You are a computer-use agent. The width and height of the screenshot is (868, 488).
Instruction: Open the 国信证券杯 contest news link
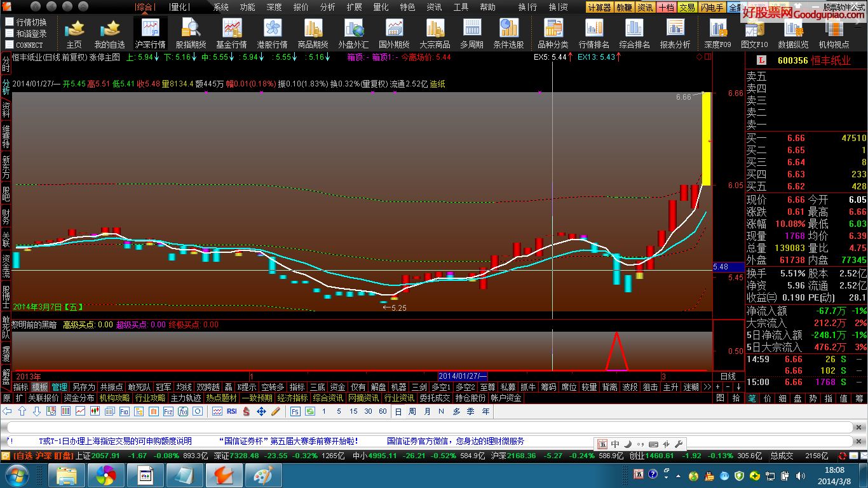[288, 441]
